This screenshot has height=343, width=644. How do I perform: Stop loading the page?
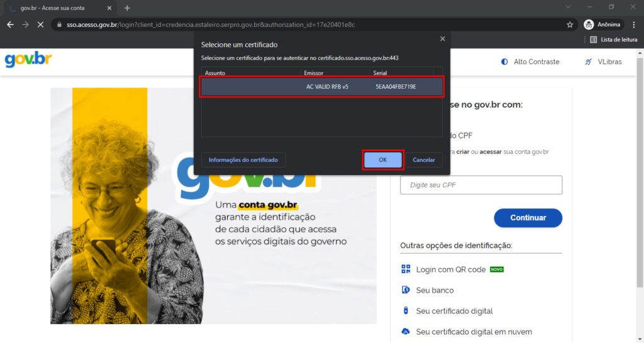click(x=40, y=25)
